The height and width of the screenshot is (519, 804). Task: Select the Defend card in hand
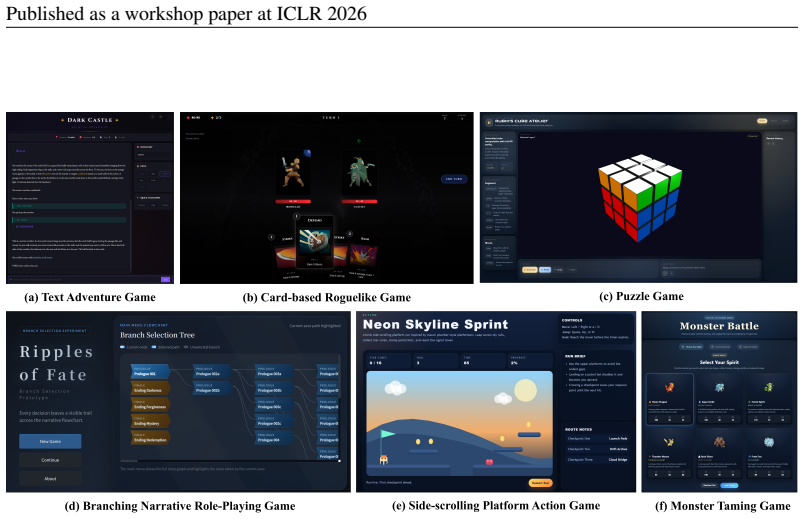pos(314,242)
